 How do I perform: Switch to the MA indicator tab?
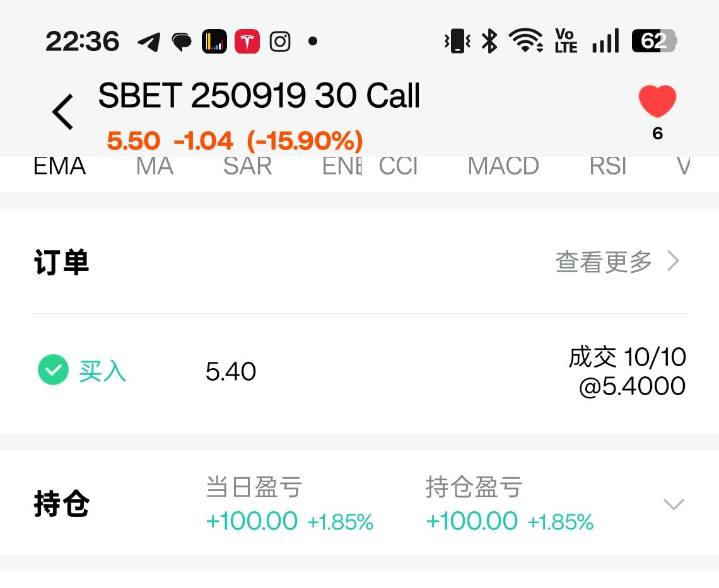click(155, 166)
